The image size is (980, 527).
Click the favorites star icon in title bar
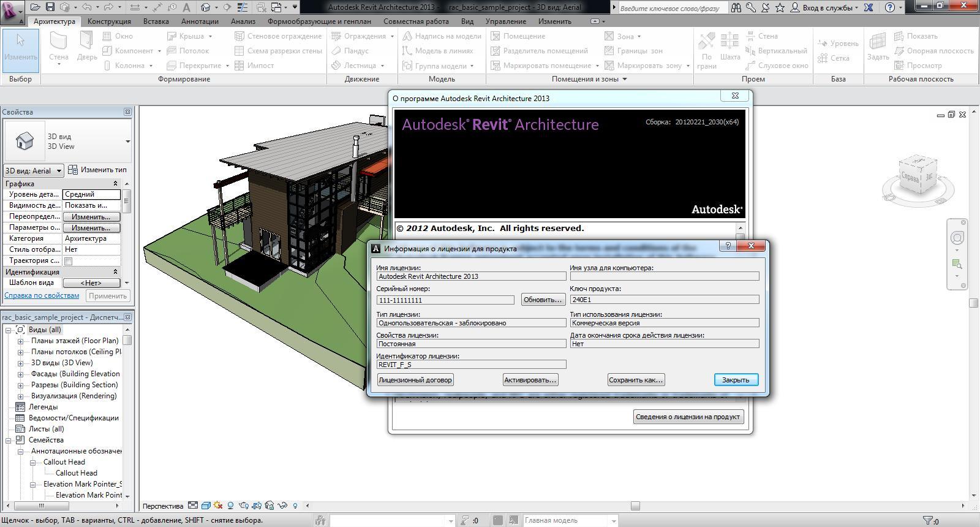780,8
